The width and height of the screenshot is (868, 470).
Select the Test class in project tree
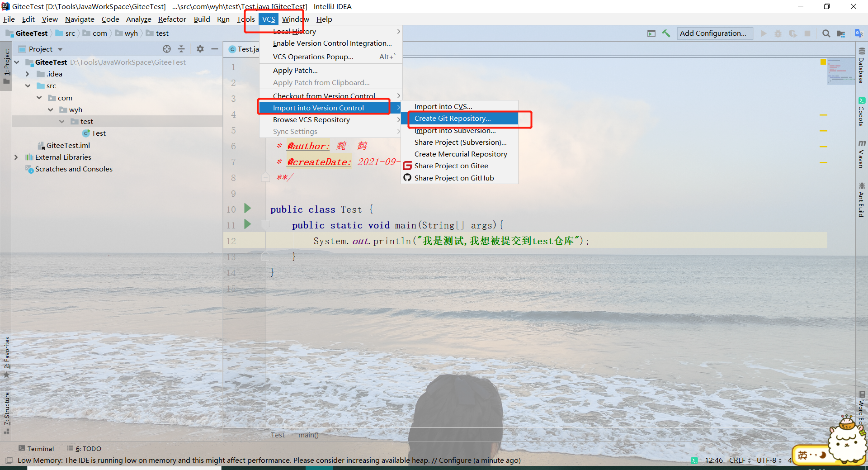(x=94, y=133)
